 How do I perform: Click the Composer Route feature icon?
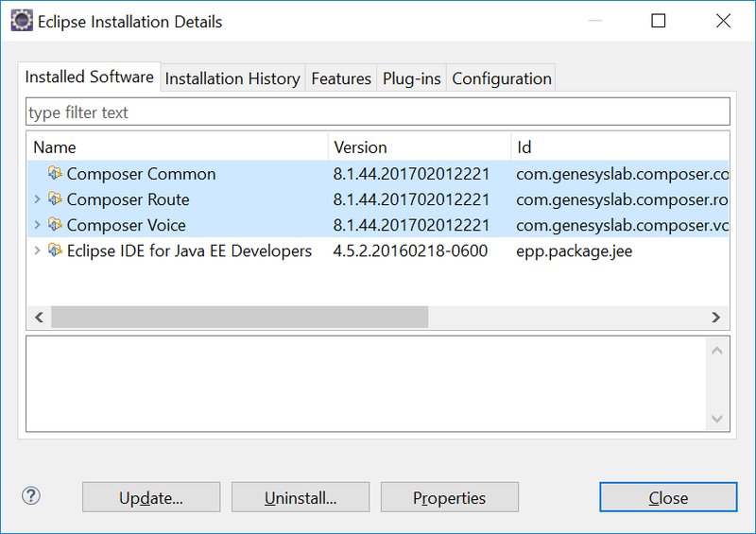[x=55, y=198]
